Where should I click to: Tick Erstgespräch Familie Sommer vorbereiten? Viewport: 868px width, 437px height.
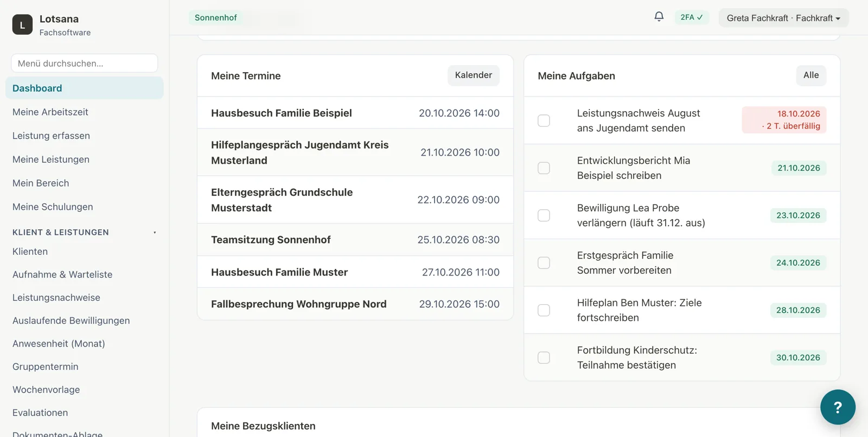point(544,263)
